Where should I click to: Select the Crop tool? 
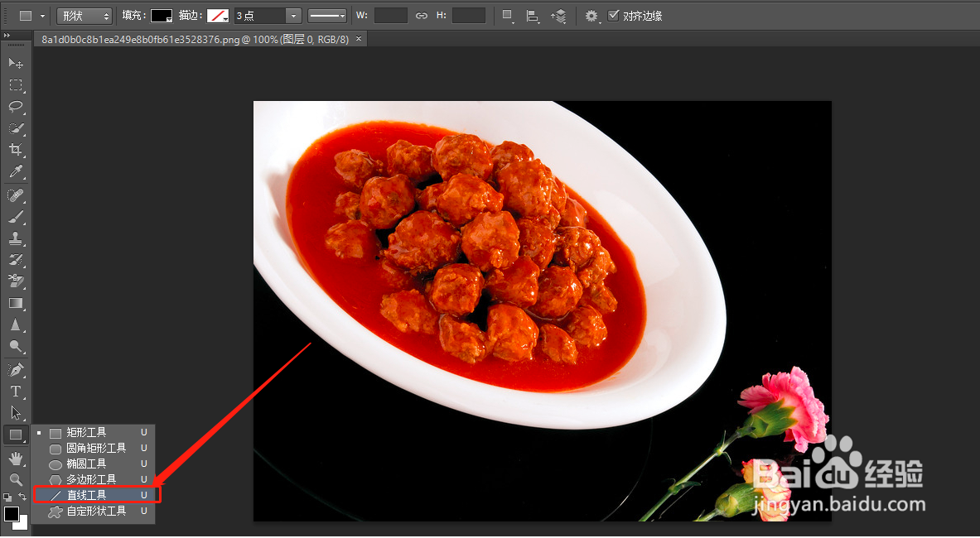coord(16,150)
